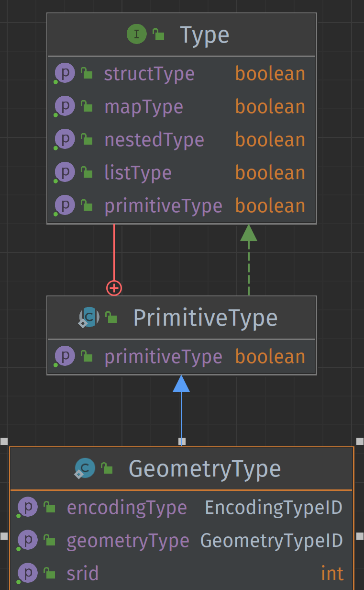The image size is (364, 590).
Task: Click the blue inheritance arrow to PrimitiveType
Action: (181, 410)
